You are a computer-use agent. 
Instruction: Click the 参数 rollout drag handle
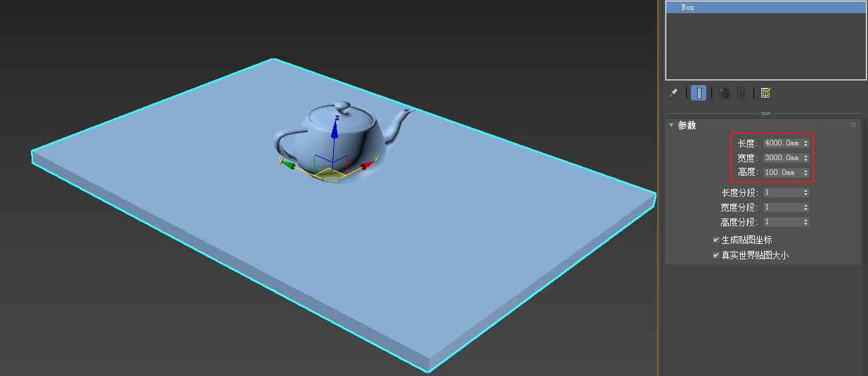click(x=854, y=125)
